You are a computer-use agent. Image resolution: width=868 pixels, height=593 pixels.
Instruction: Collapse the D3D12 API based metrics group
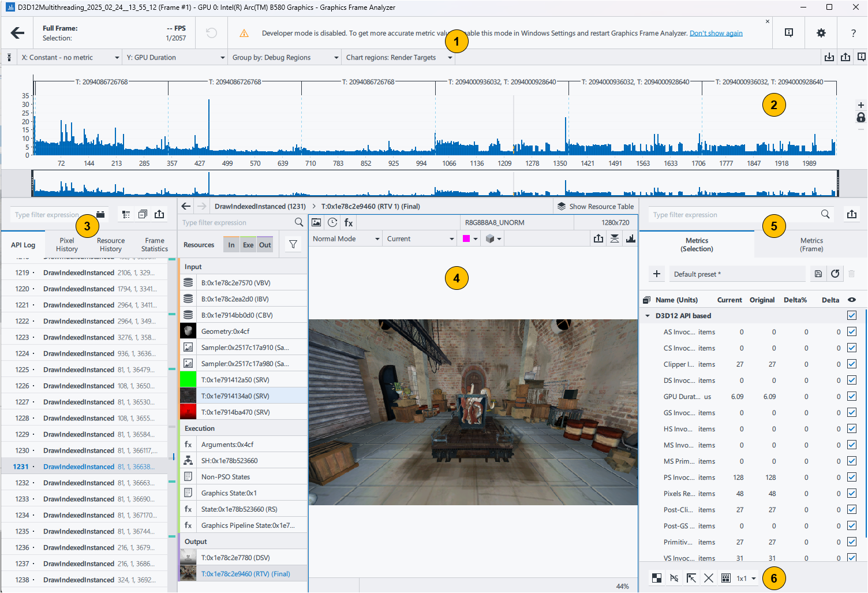pos(648,316)
